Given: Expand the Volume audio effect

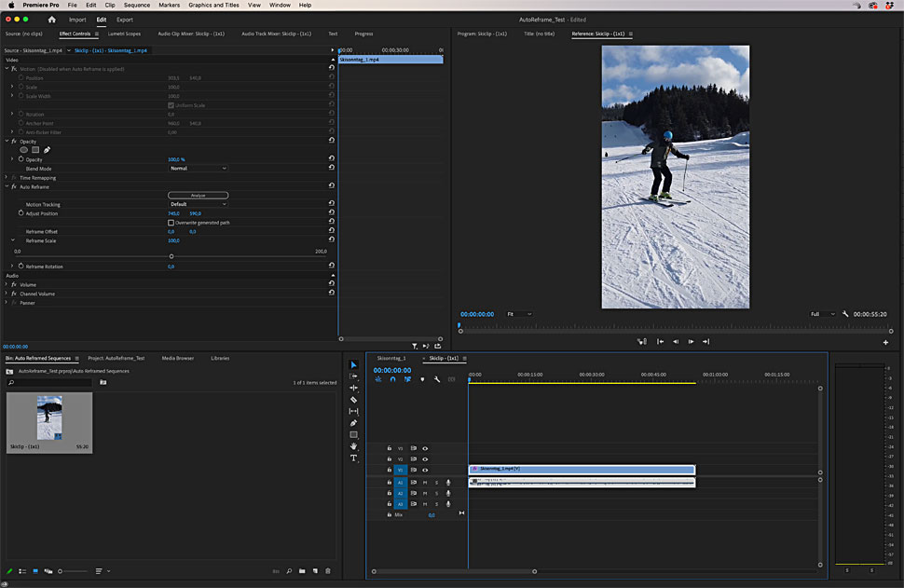Looking at the screenshot, I should pos(7,284).
